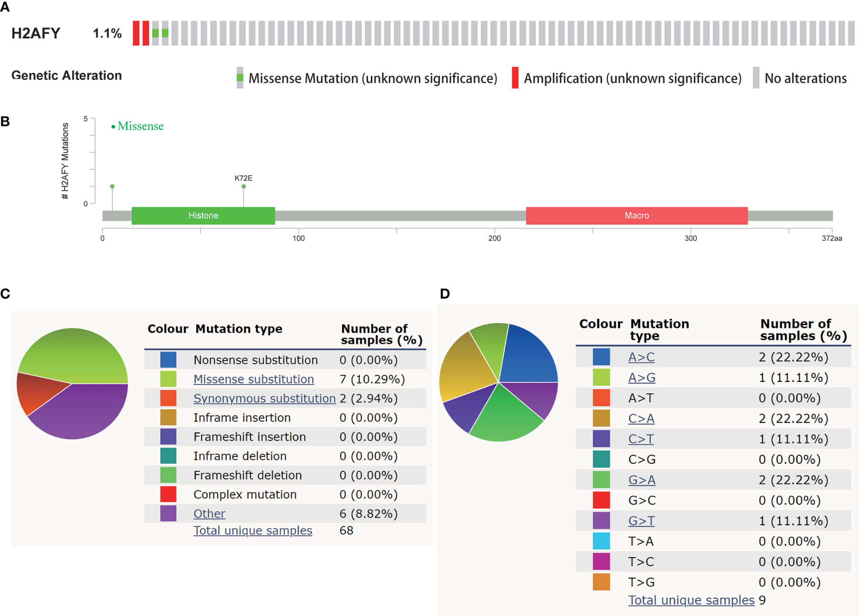This screenshot has width=859, height=616.
Task: Open the G>T mutation link
Action: coord(641,521)
